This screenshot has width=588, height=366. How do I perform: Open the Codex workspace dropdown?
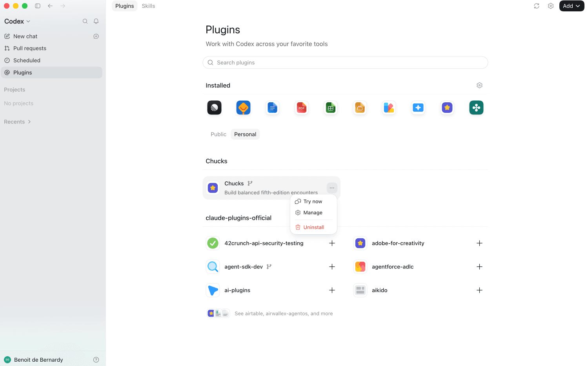point(17,21)
